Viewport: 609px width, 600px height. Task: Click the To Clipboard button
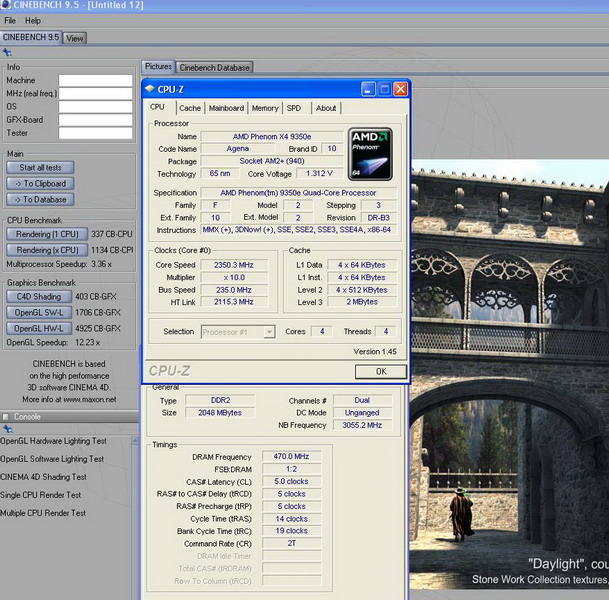click(x=40, y=184)
